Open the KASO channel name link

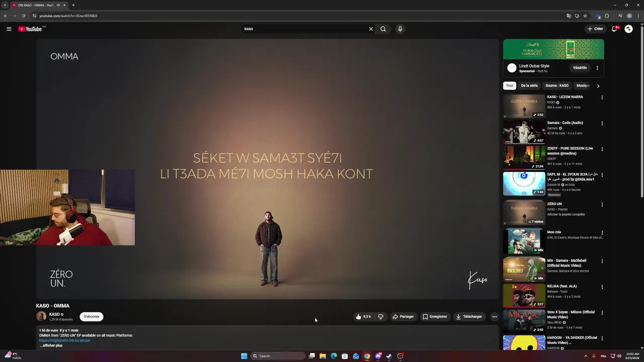[x=54, y=314]
